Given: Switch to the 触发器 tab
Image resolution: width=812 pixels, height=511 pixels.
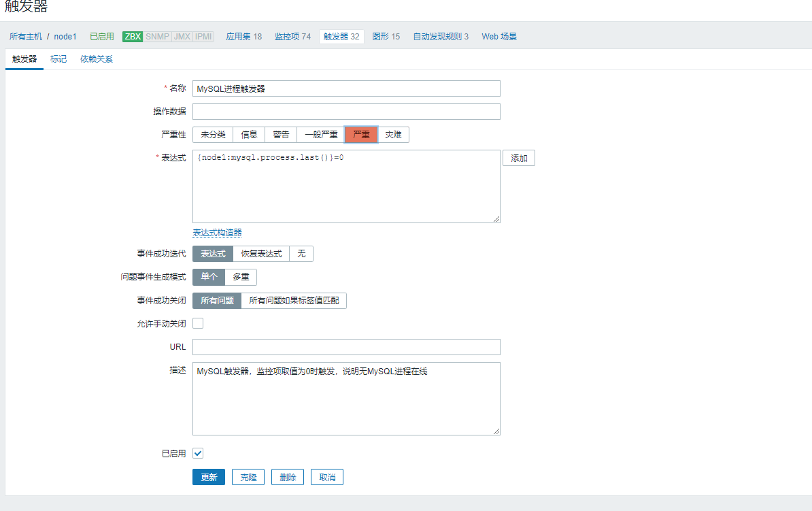Looking at the screenshot, I should tap(24, 59).
